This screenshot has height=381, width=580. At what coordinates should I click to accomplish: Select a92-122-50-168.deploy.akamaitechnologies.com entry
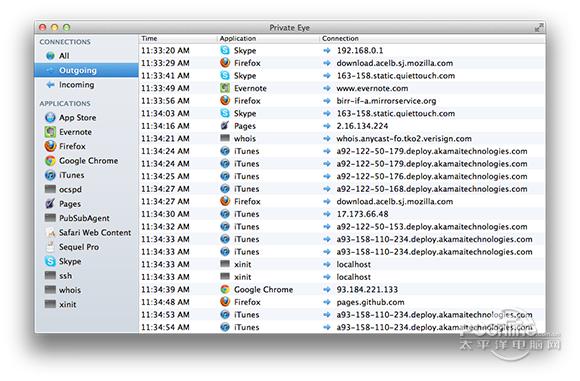432,189
